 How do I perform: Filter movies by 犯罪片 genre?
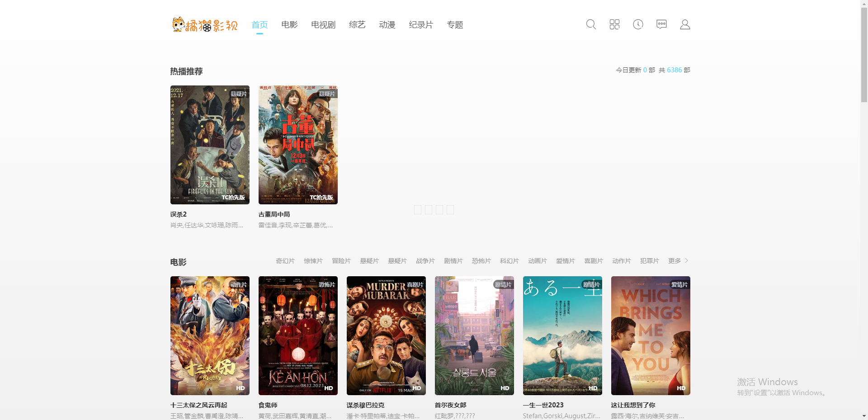point(650,261)
